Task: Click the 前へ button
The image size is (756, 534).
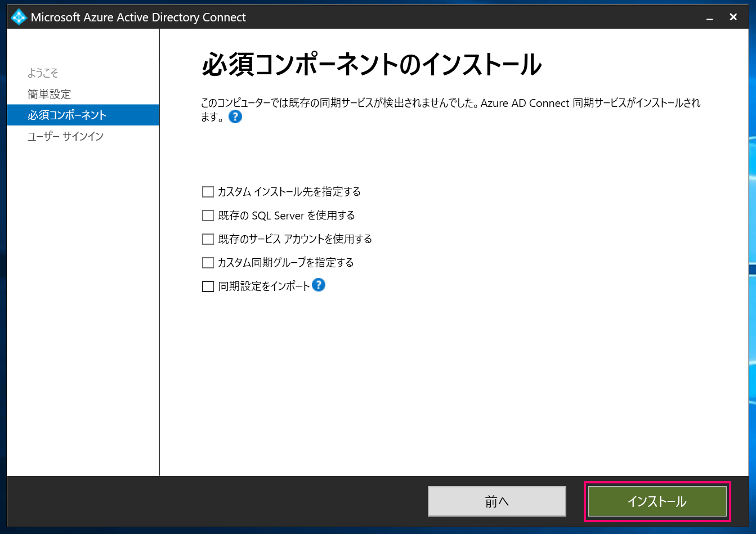Action: pos(496,501)
